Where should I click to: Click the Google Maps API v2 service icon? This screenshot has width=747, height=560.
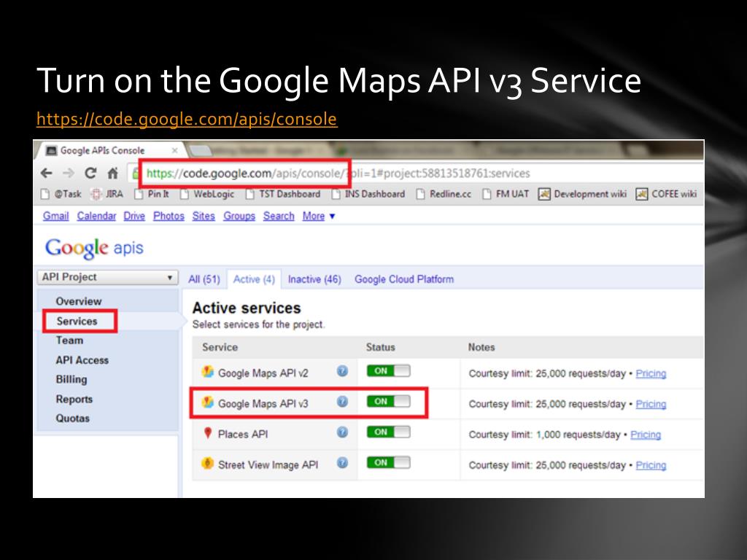(207, 371)
